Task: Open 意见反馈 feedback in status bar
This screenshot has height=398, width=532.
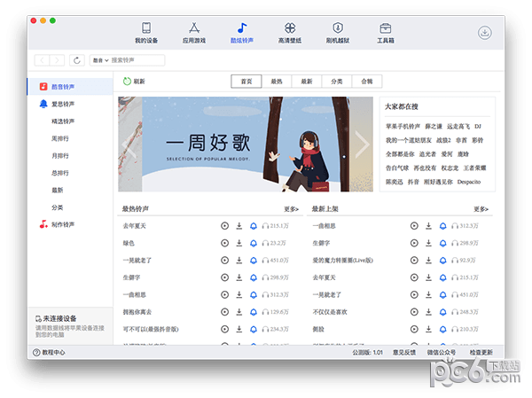Action: click(404, 353)
